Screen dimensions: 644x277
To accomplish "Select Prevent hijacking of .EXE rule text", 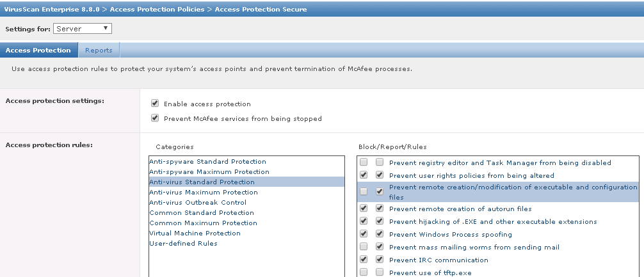I will coord(493,221).
